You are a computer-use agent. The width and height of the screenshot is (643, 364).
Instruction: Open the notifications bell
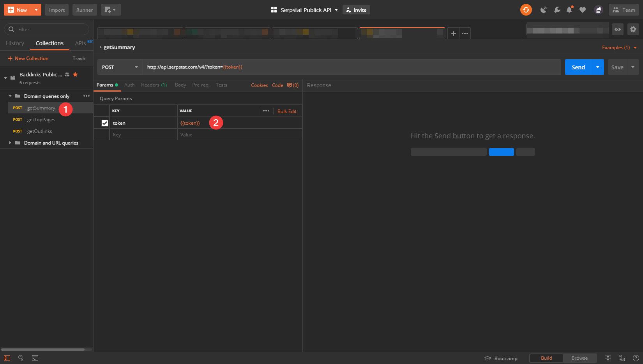(569, 10)
